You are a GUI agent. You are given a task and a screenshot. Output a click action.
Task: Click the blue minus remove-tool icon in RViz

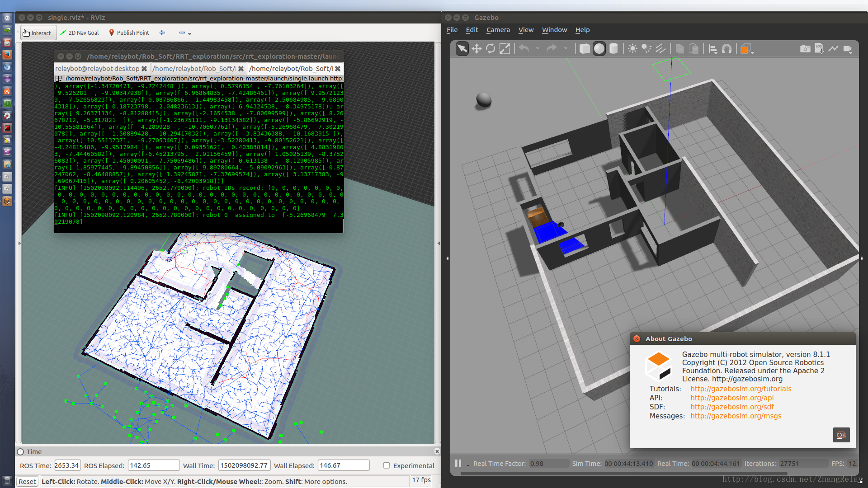[182, 33]
